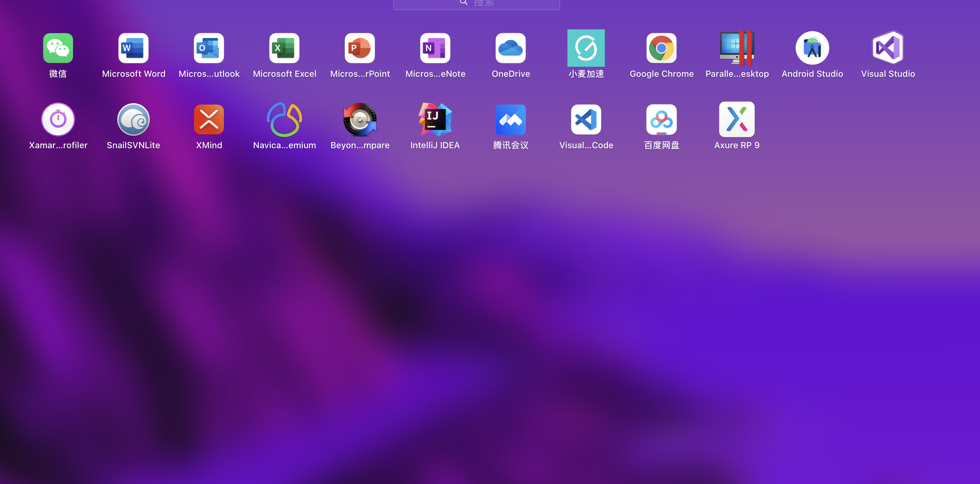
Task: Open the OneDrive cloud icon
Action: click(x=511, y=48)
